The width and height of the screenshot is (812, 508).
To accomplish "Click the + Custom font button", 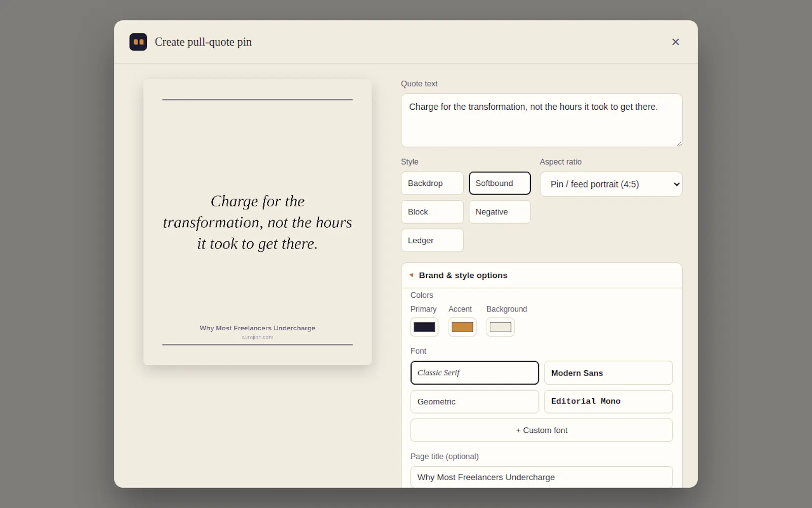I will (542, 430).
